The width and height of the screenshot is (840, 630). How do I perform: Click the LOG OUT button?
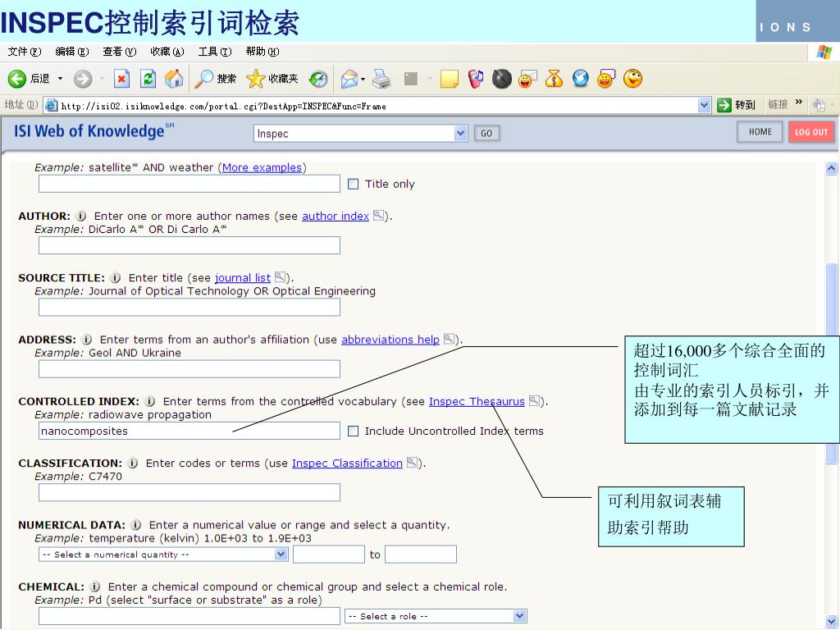(x=811, y=132)
